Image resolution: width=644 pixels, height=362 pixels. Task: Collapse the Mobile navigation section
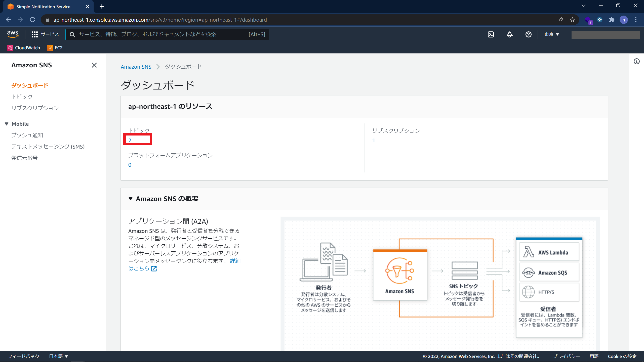(7, 124)
